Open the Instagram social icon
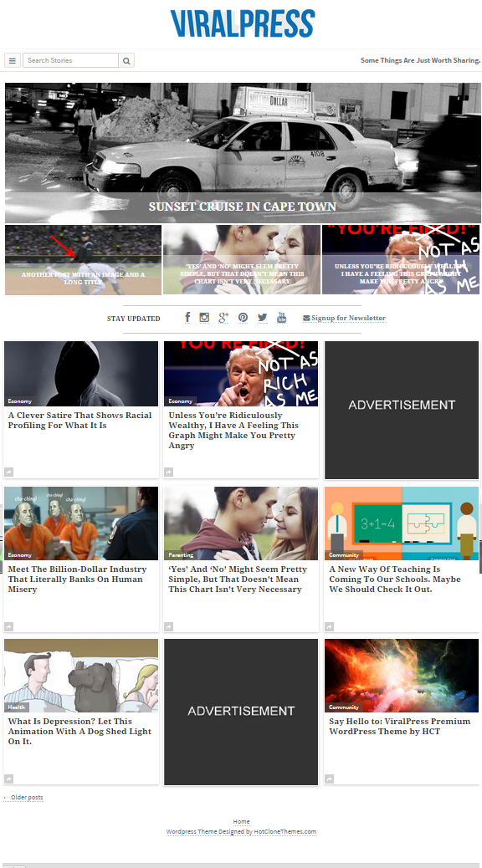 coord(204,317)
